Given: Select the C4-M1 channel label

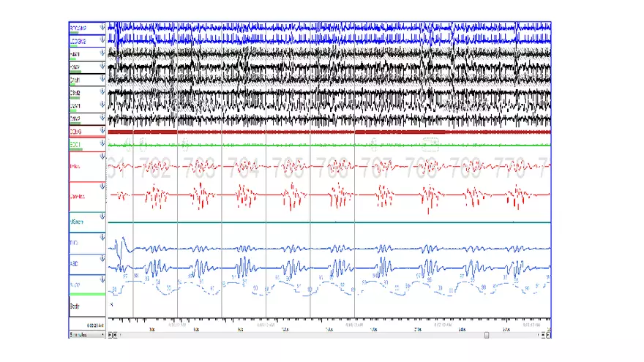Looking at the screenshot, I should [x=75, y=80].
